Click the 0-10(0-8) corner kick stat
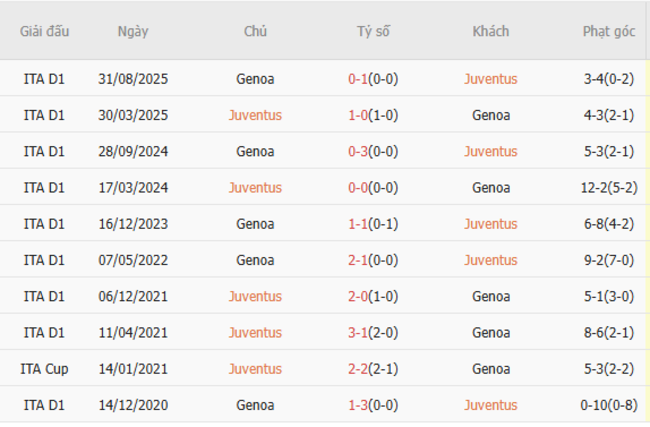 (609, 405)
